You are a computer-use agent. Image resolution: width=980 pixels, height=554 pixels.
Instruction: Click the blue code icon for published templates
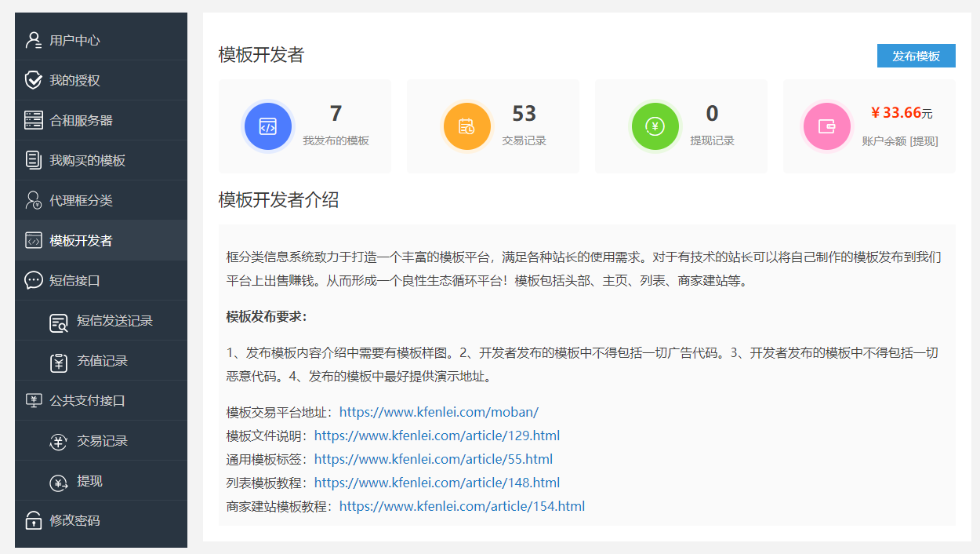coord(268,126)
